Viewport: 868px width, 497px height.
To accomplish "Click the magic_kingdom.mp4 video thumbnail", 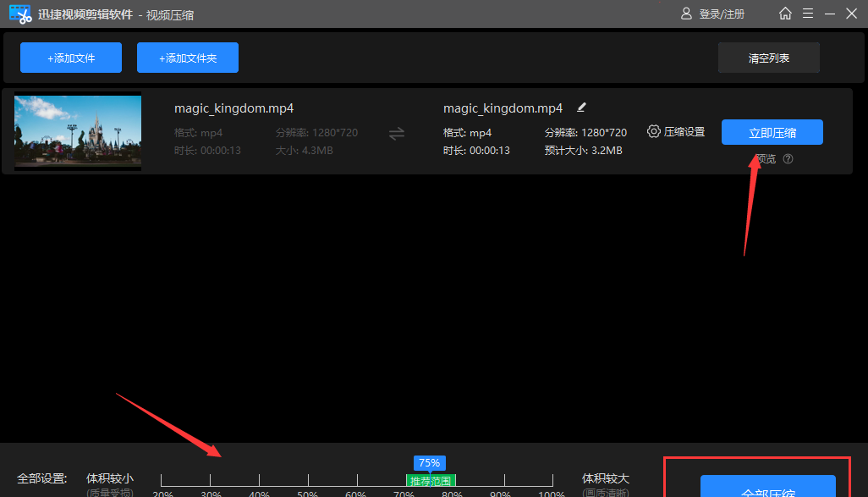I will point(78,131).
